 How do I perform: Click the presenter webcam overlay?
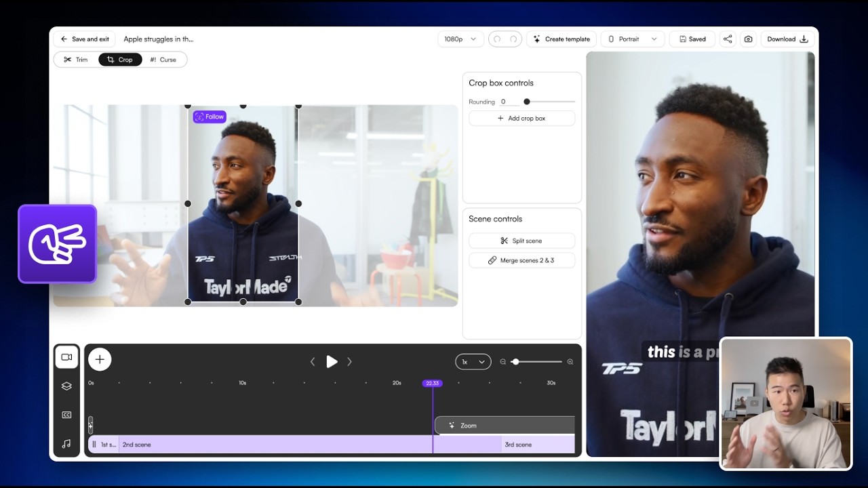pyautogui.click(x=786, y=403)
